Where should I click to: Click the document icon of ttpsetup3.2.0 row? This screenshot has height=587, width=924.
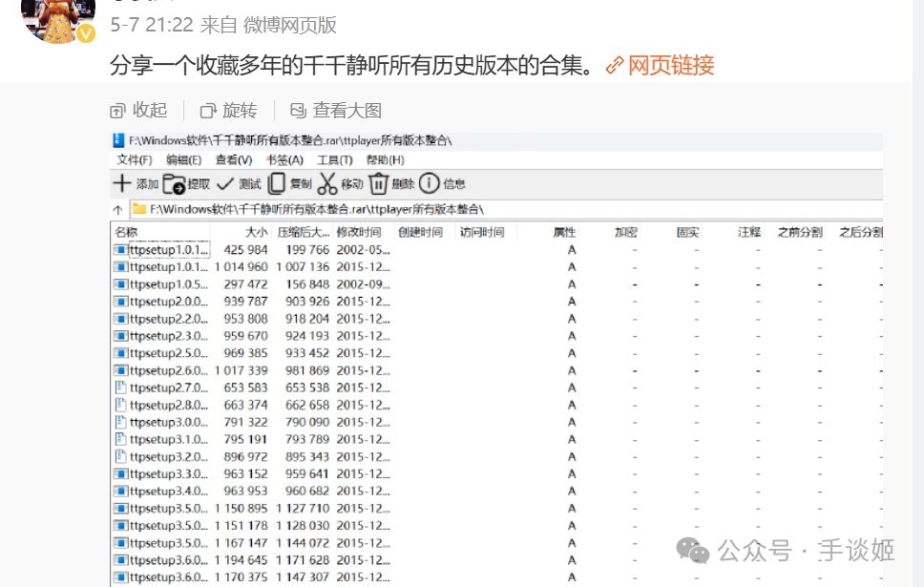[120, 457]
